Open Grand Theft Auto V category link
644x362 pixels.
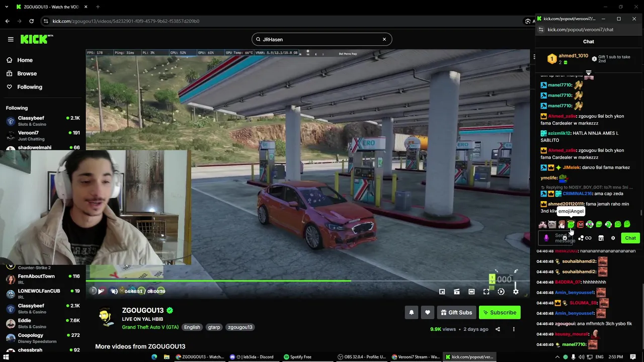point(150,327)
